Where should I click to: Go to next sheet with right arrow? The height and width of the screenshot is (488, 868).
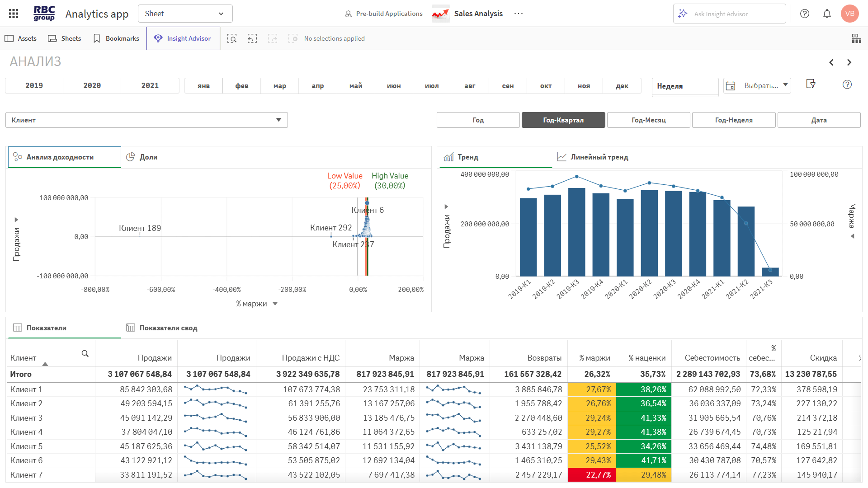[849, 62]
